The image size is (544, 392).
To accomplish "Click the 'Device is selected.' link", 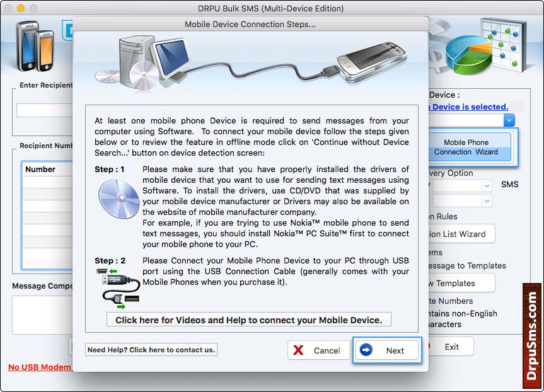I will coord(470,107).
